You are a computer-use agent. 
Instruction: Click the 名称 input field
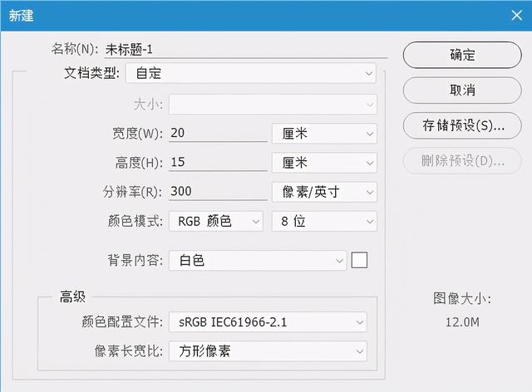click(245, 50)
